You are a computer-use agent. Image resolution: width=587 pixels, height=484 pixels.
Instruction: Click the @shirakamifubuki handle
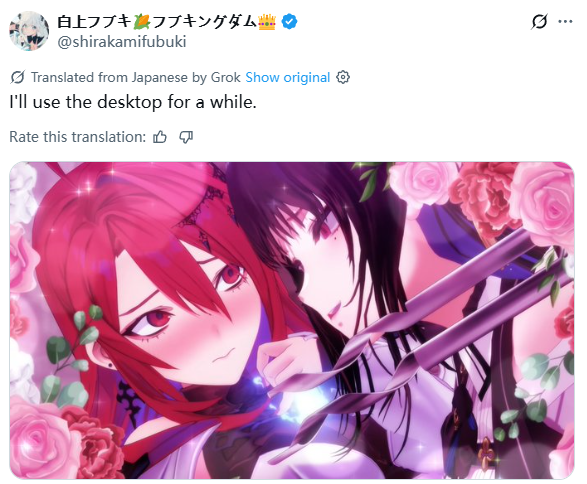point(122,42)
